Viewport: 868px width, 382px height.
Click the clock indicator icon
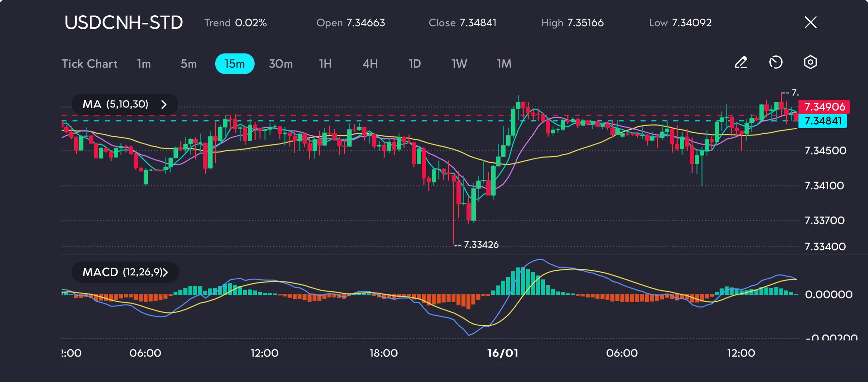[776, 63]
